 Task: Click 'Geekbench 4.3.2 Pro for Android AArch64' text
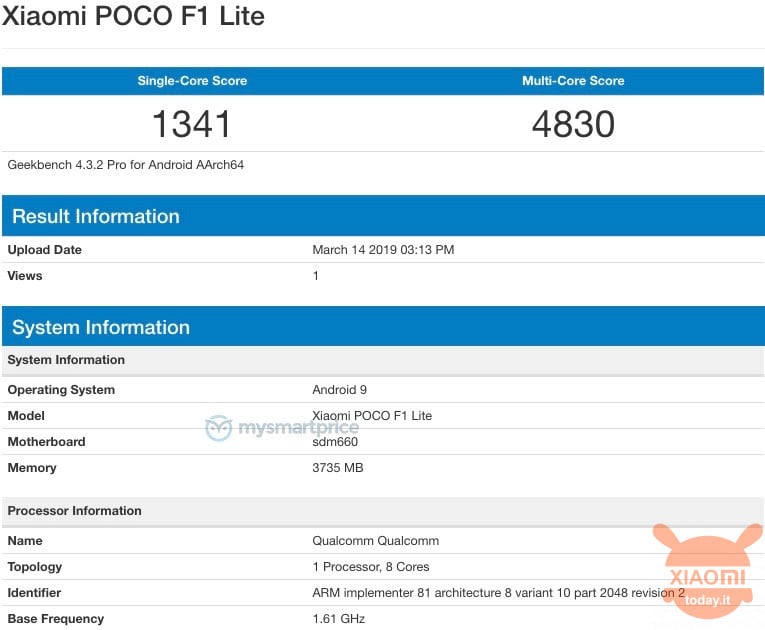tap(125, 165)
